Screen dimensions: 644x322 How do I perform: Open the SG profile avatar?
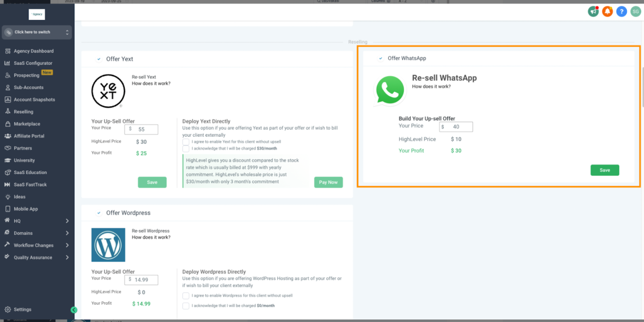(635, 11)
